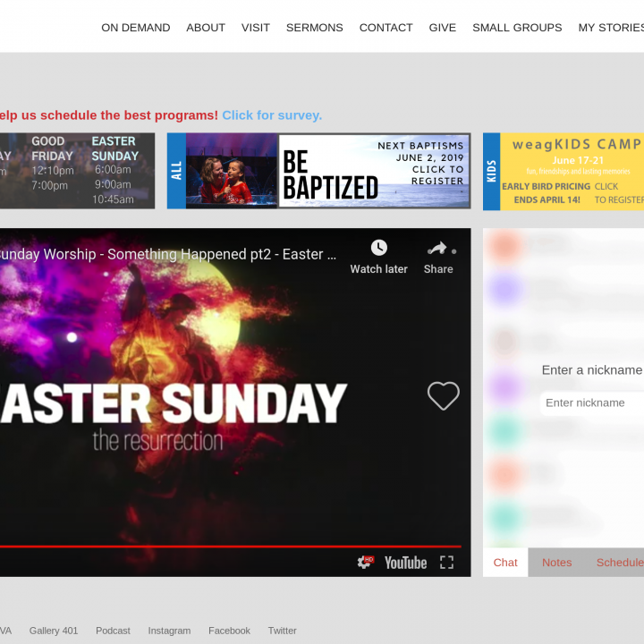Click the Instagram footer link

coord(169,631)
